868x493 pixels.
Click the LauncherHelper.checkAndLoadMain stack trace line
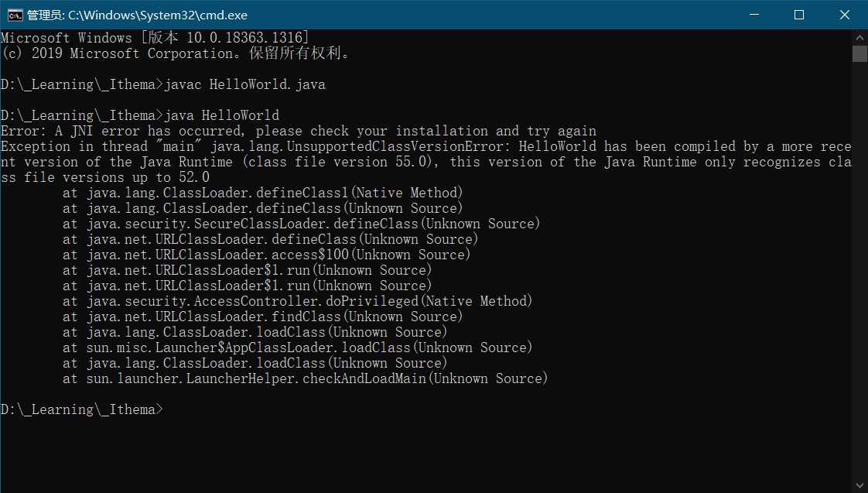(305, 378)
